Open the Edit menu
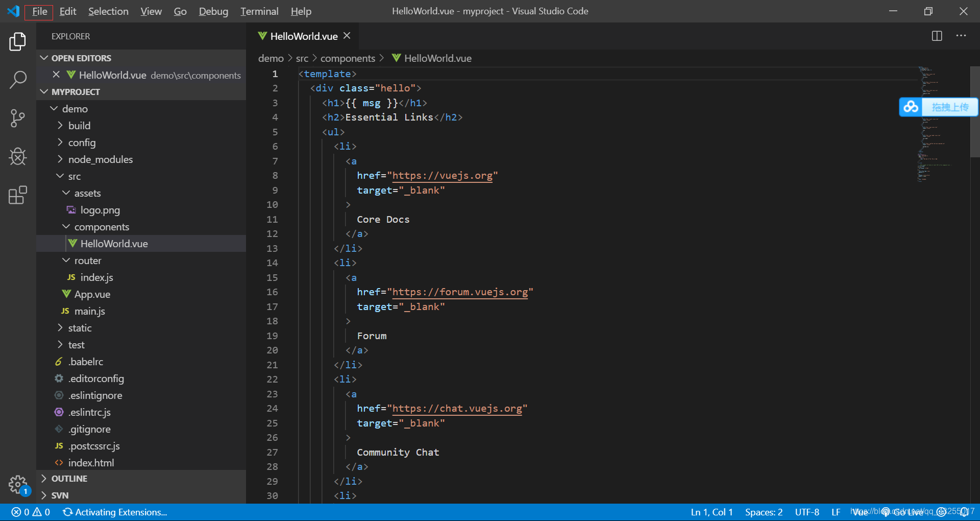The image size is (980, 521). 68,11
